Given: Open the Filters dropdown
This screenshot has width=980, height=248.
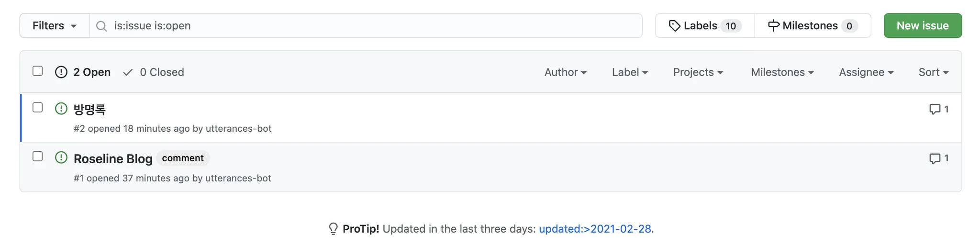Looking at the screenshot, I should pos(55,26).
